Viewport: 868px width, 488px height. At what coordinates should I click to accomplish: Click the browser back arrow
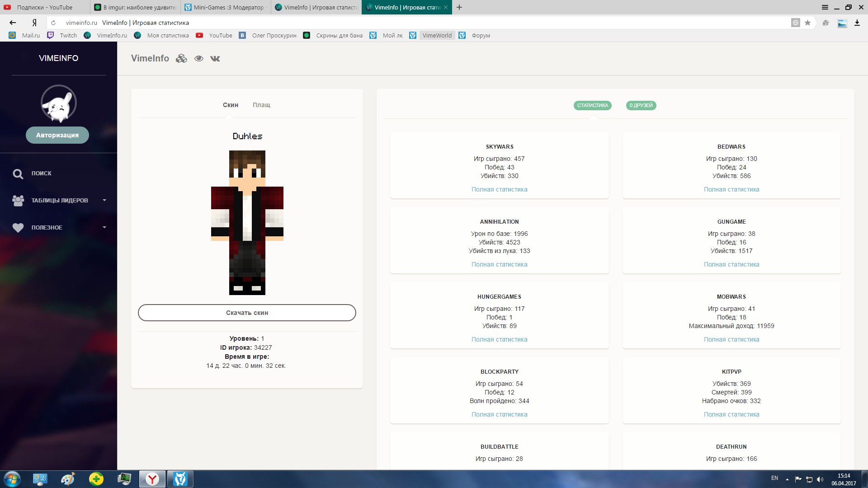pos(13,23)
